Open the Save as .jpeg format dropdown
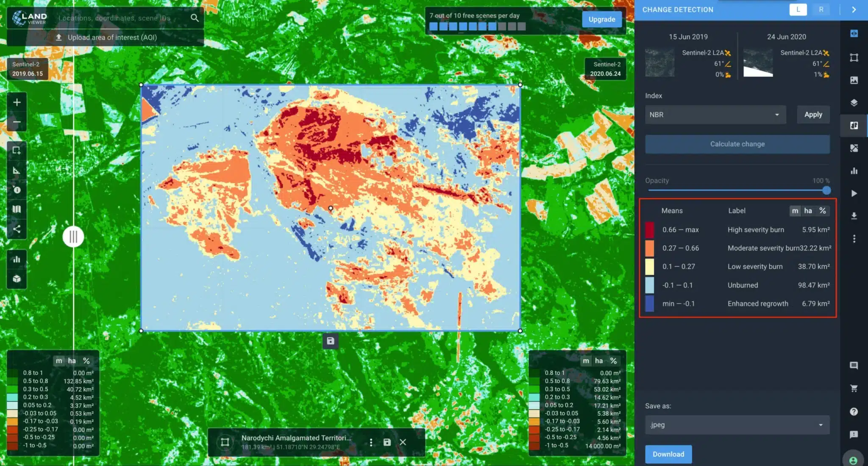This screenshot has width=868, height=466. click(x=737, y=424)
